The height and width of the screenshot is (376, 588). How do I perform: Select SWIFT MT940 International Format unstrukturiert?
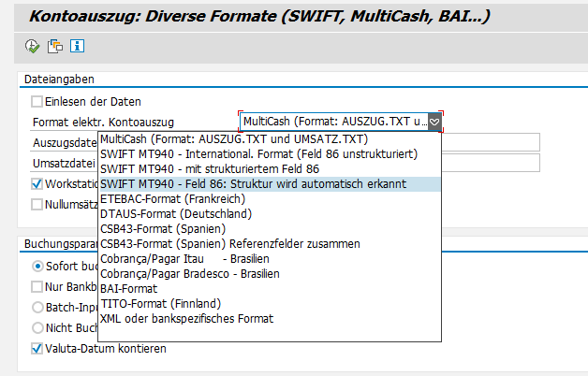(258, 153)
